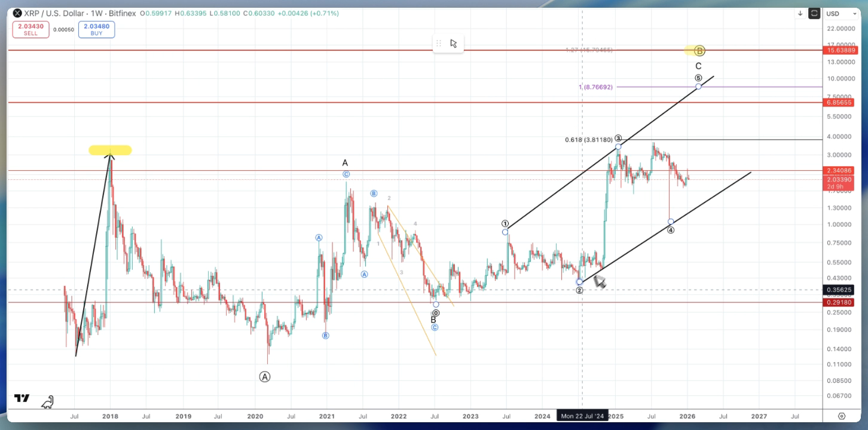Image resolution: width=868 pixels, height=430 pixels.
Task: Click the blue BUY 2.03480 button
Action: 96,29
